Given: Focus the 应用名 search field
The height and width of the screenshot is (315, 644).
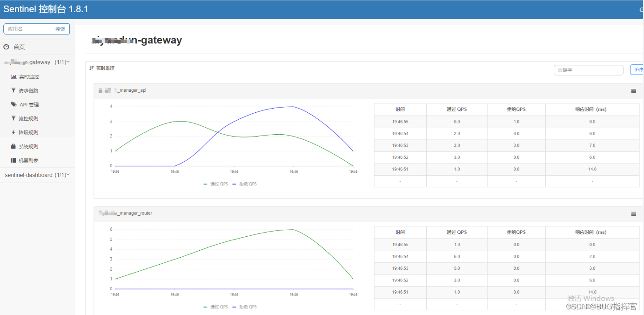Looking at the screenshot, I should click(27, 29).
